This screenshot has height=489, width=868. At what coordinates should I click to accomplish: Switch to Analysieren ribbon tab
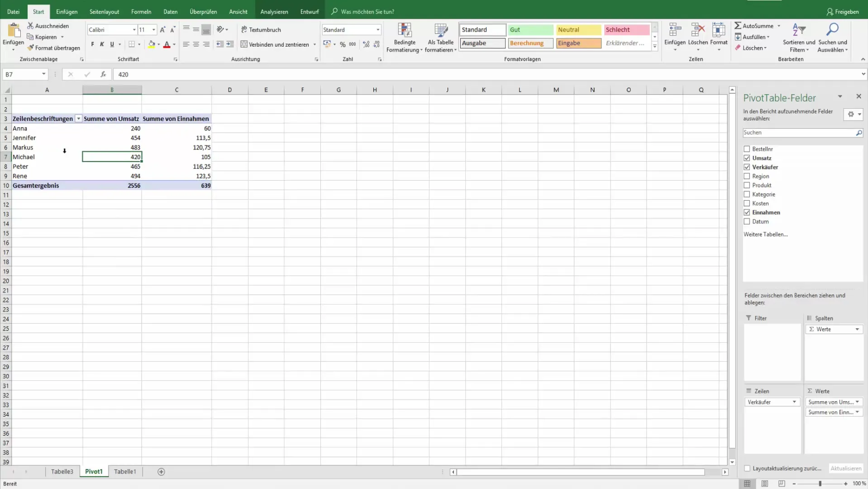point(274,12)
